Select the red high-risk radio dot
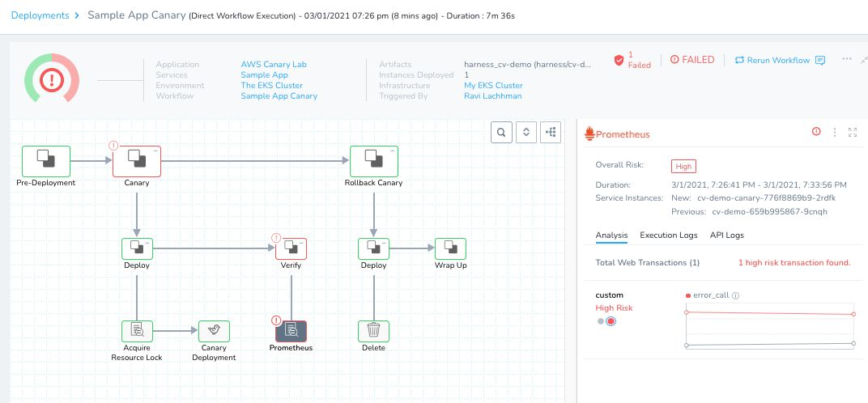The width and height of the screenshot is (868, 403). [611, 321]
